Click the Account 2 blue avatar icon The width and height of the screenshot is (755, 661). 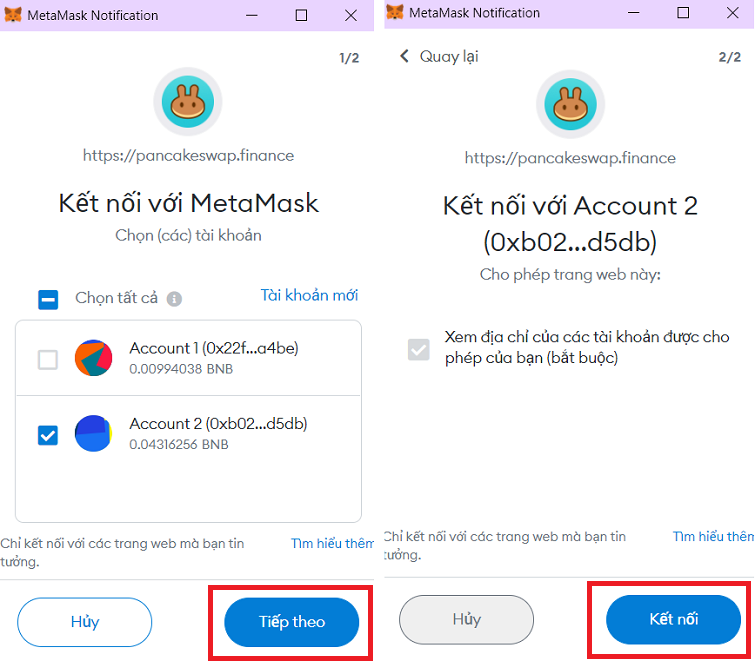pyautogui.click(x=94, y=433)
